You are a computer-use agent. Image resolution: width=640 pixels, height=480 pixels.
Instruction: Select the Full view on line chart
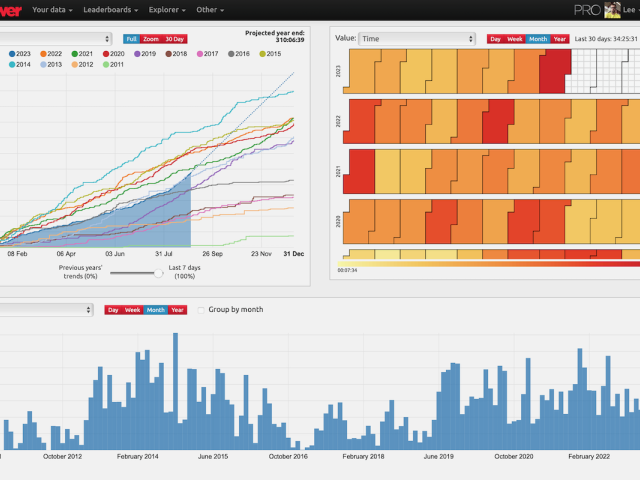tap(131, 39)
